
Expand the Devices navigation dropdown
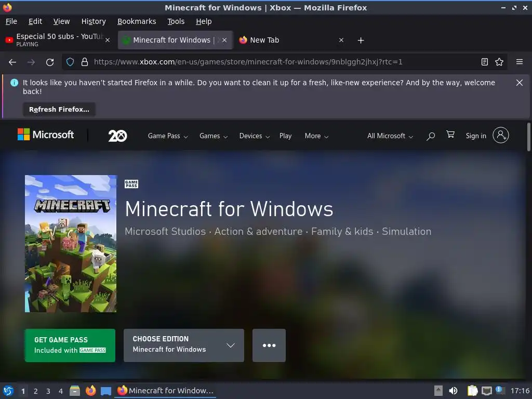point(255,136)
